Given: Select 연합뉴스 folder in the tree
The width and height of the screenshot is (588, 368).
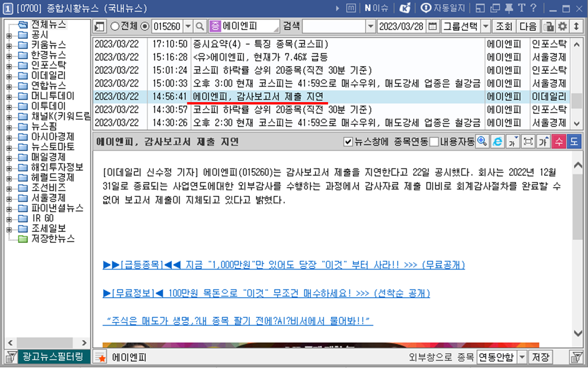Looking at the screenshot, I should [x=48, y=86].
